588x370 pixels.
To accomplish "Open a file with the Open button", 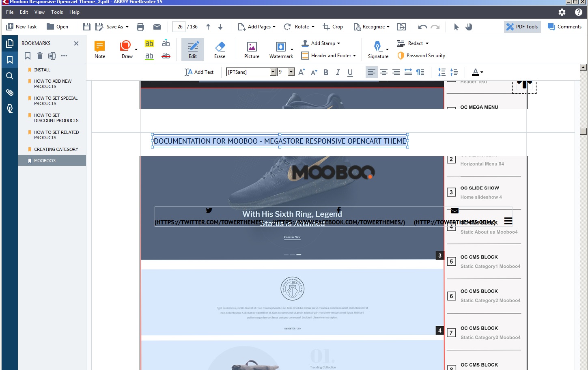I will coord(57,27).
